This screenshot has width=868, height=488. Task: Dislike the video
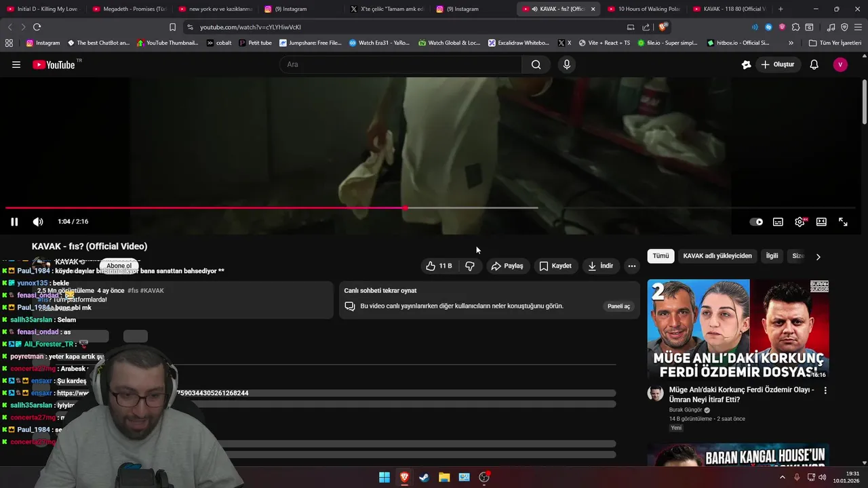click(470, 266)
